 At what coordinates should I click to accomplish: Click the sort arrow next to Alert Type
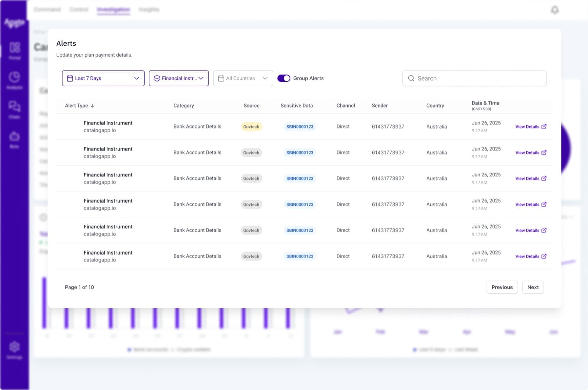click(x=92, y=106)
